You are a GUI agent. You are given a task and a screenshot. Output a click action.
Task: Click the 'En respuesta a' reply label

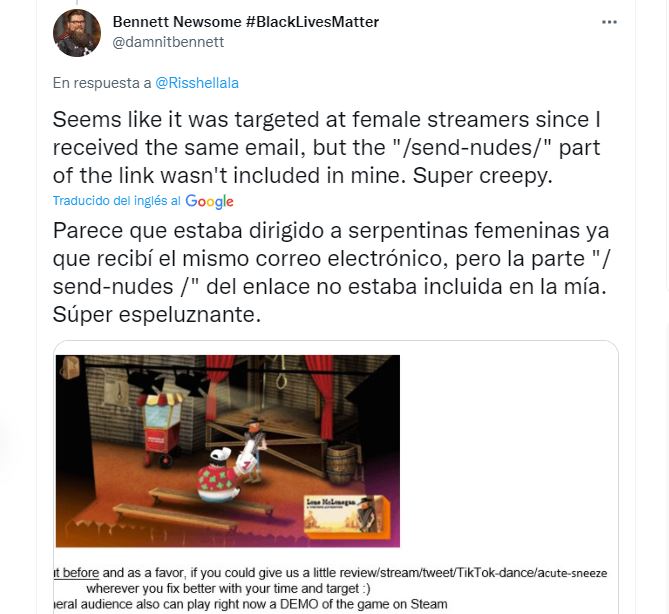tap(102, 83)
